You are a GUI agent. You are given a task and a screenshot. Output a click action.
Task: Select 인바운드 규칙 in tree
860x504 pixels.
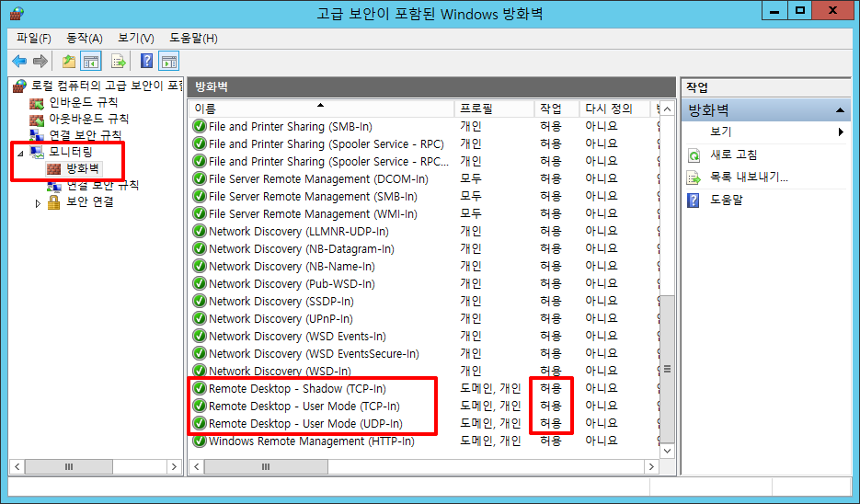tap(84, 103)
